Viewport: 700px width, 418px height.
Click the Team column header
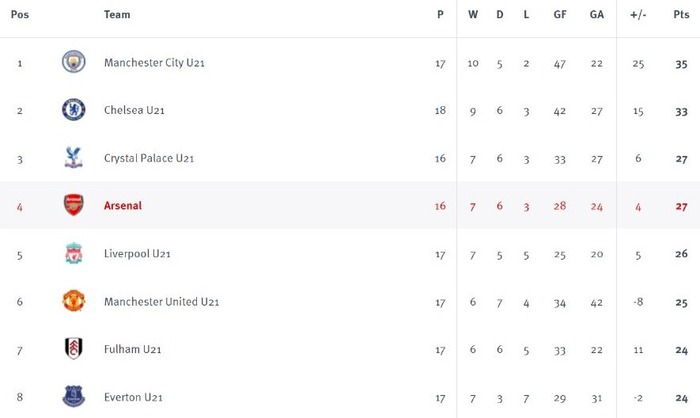coord(117,14)
